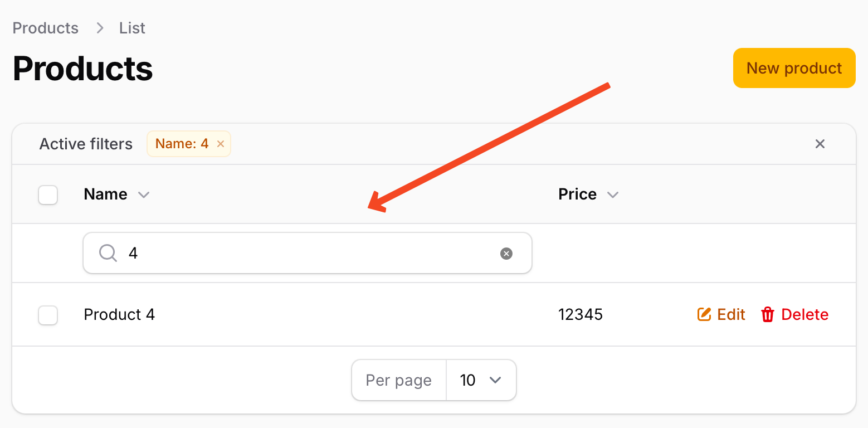868x428 pixels.
Task: Sort by the Name column chevron
Action: click(144, 194)
